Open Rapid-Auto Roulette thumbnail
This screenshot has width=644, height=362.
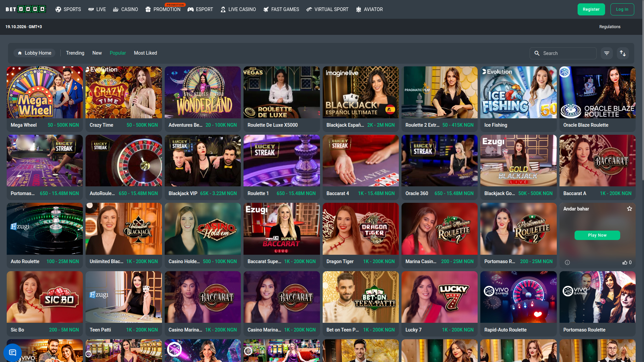pyautogui.click(x=518, y=297)
